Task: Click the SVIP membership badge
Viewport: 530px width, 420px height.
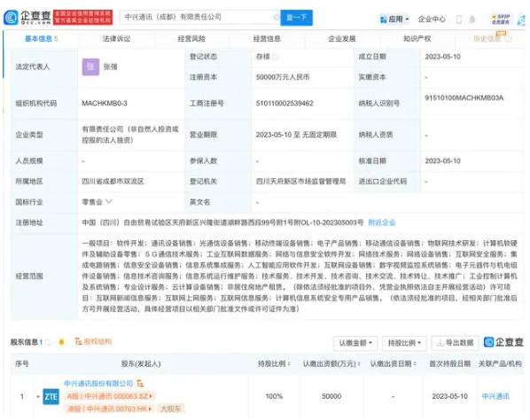Action: pyautogui.click(x=501, y=19)
